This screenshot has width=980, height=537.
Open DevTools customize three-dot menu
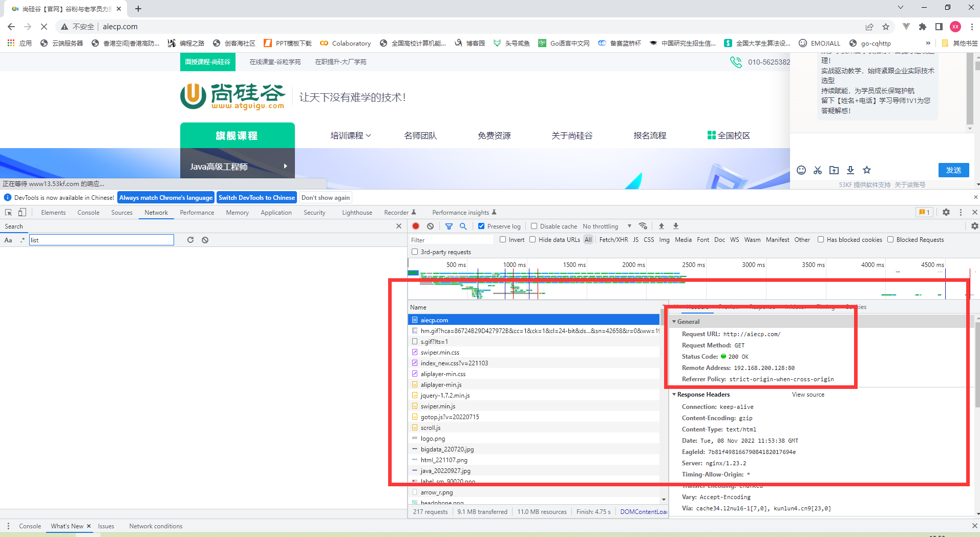pos(961,212)
